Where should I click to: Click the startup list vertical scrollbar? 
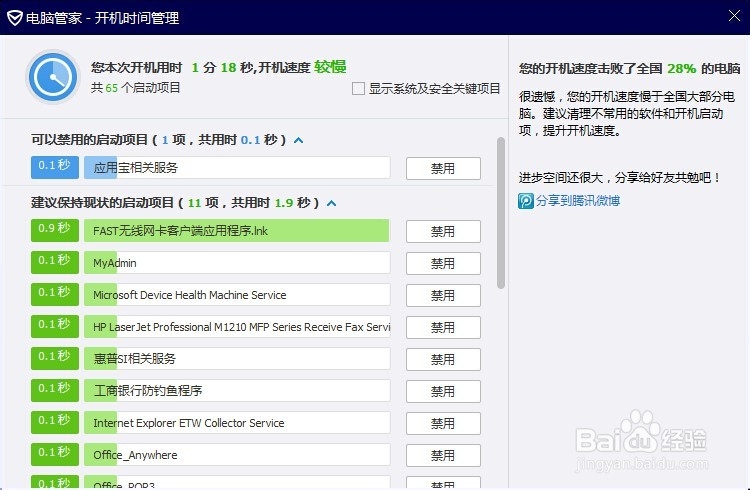click(x=501, y=213)
